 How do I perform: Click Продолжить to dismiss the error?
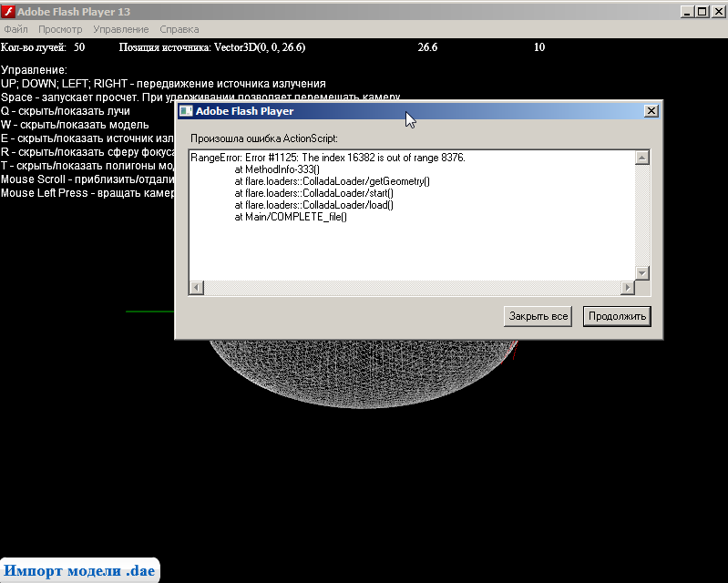(617, 317)
